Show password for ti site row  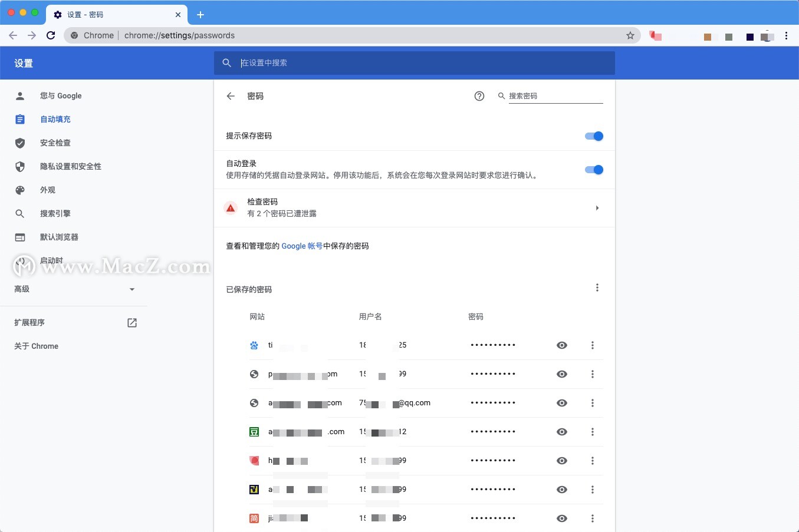[x=562, y=345]
